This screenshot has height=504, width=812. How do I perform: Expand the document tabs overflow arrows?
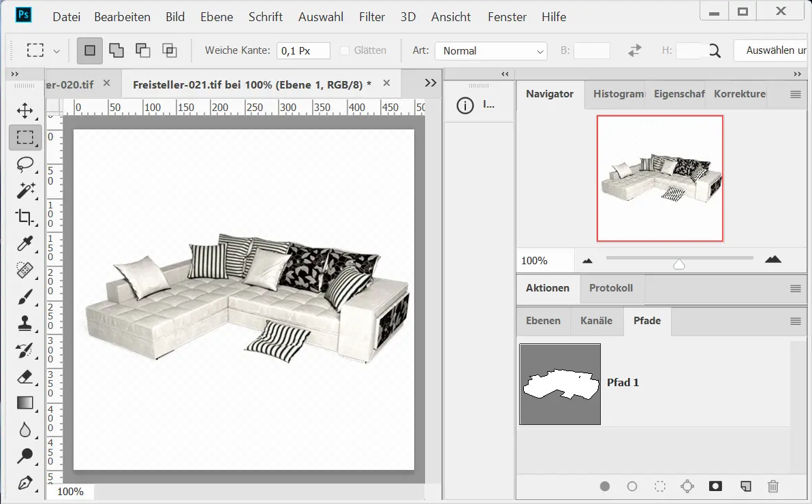[430, 83]
